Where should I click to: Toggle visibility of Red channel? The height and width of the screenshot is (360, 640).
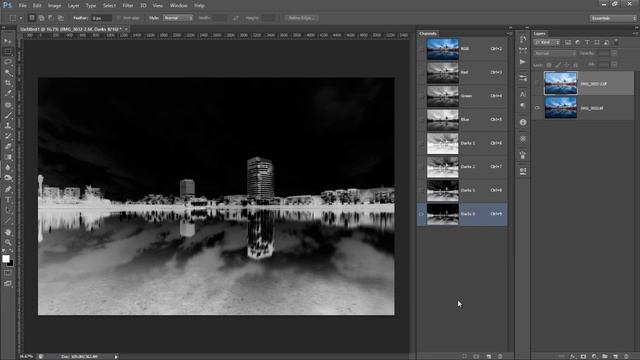point(421,73)
